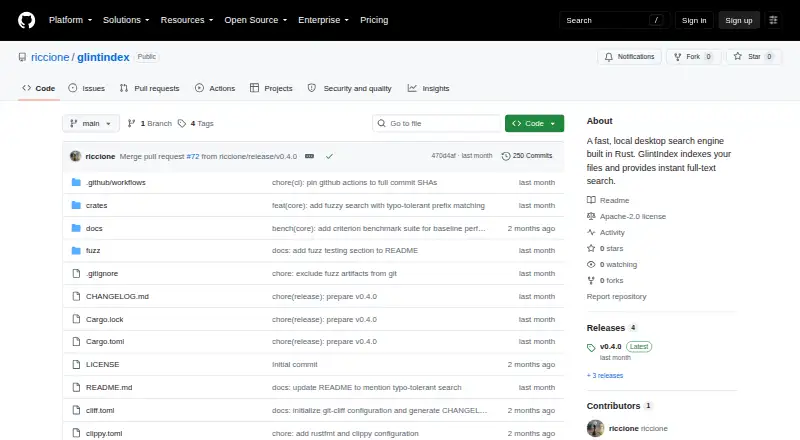Viewport: 800px width, 440px height.
Task: Click riccione avatar in commit row
Action: coord(76,156)
